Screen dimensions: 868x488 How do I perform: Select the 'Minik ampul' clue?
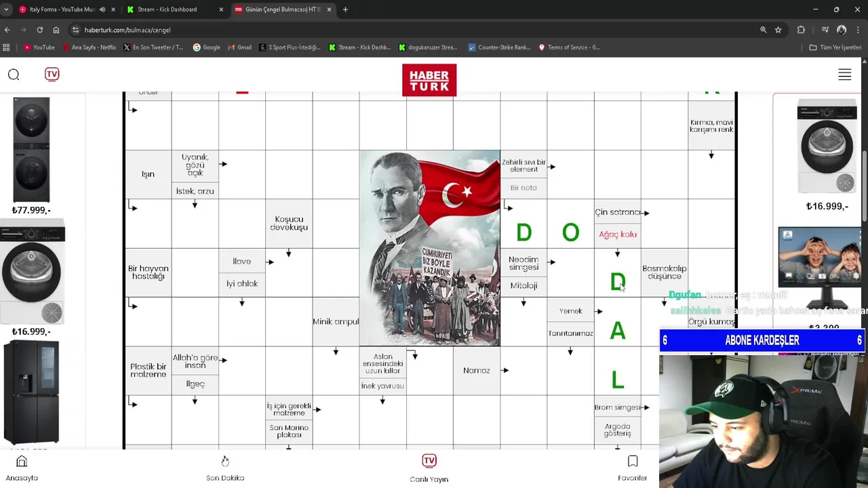(x=336, y=321)
